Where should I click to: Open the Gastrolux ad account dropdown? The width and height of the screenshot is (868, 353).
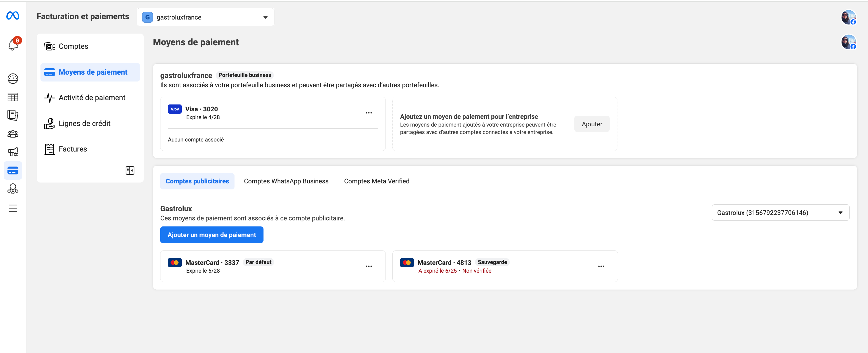780,213
